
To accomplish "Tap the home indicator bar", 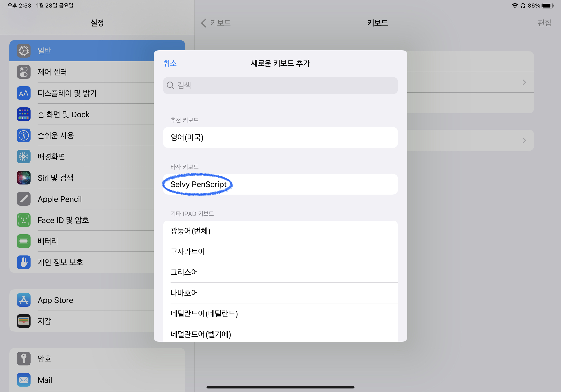I will [280, 387].
